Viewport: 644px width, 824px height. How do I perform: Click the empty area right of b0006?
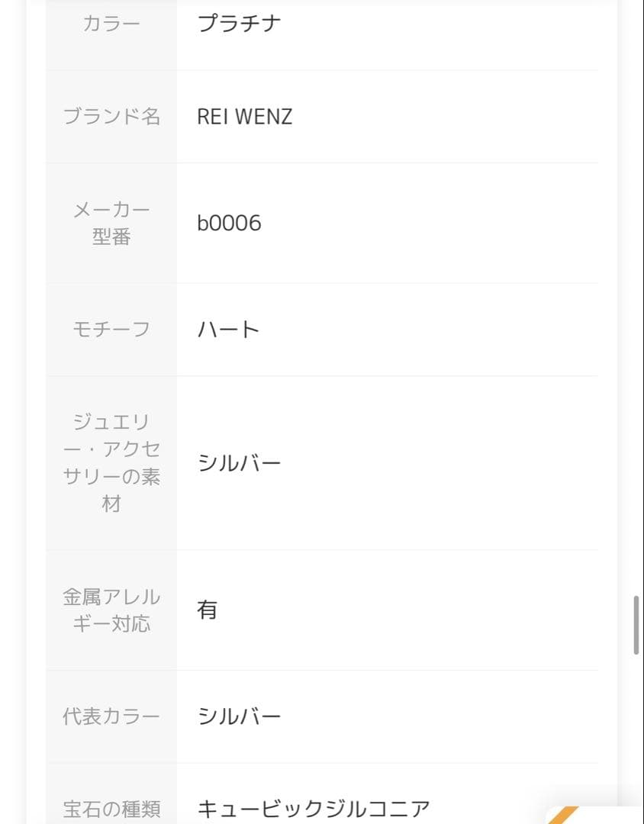tap(427, 223)
